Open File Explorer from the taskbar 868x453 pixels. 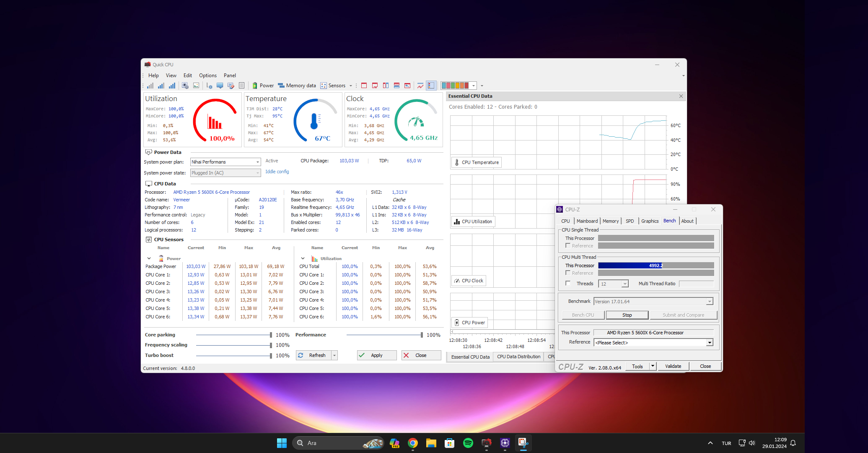tap(431, 443)
